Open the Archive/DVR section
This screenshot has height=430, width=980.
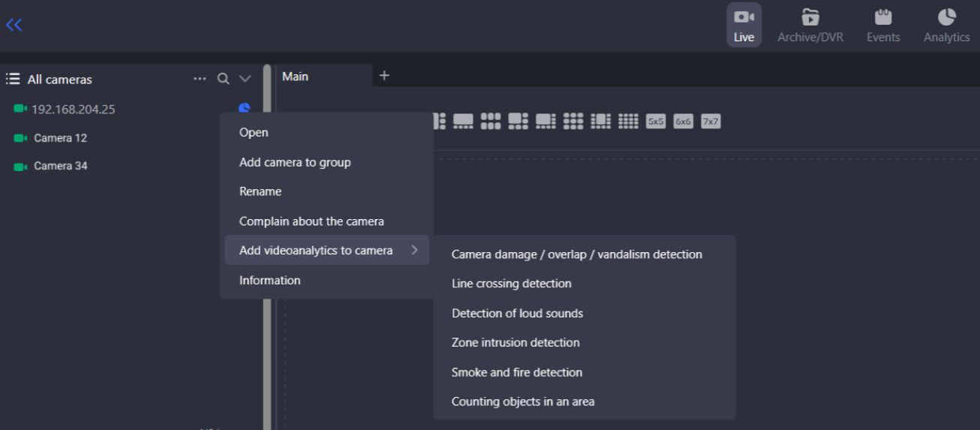[x=810, y=25]
